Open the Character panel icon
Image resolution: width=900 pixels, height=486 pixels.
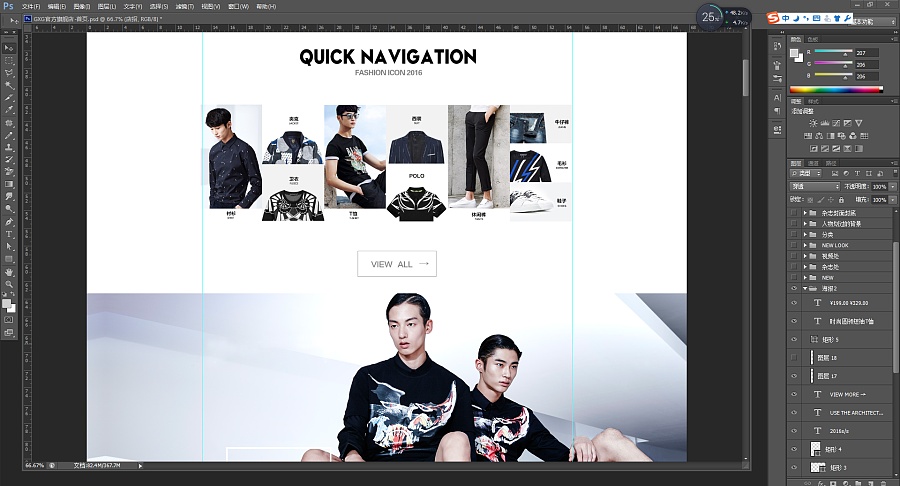point(777,98)
